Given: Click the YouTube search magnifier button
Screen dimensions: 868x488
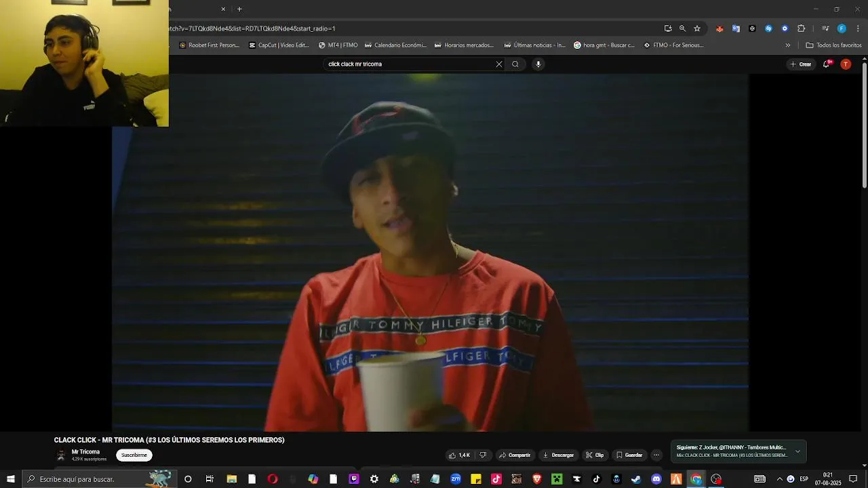Looking at the screenshot, I should (x=515, y=64).
